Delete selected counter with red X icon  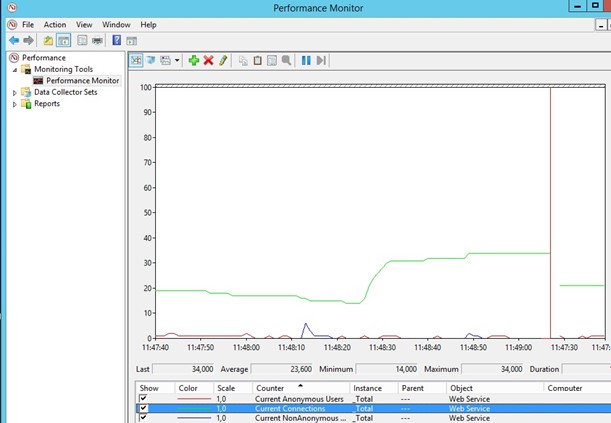coord(208,60)
